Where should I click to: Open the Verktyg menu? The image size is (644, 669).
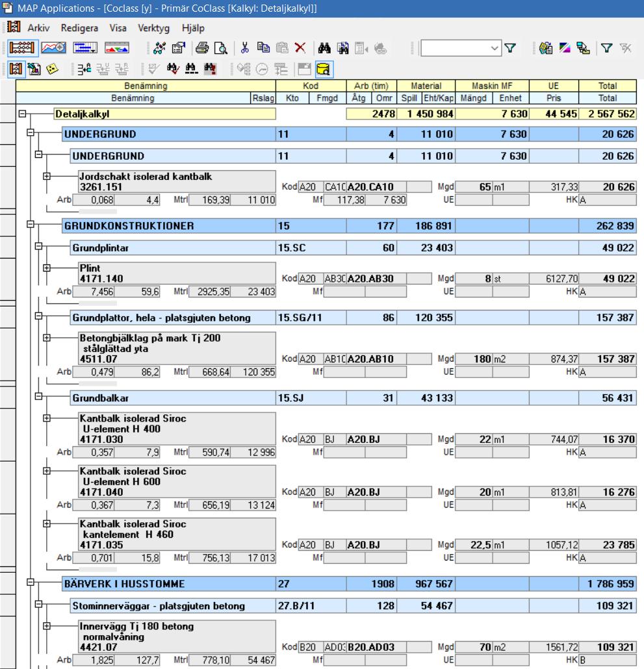(153, 28)
